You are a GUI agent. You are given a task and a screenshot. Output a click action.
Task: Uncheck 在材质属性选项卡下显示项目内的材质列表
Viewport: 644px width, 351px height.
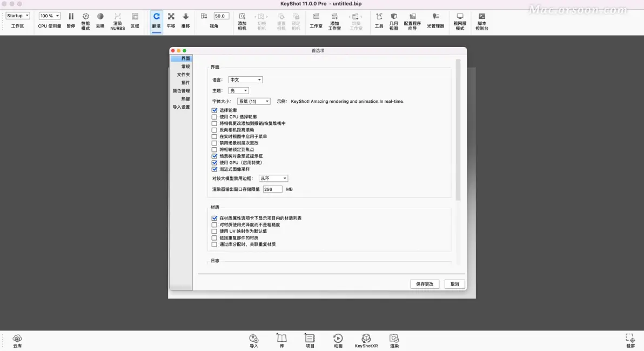214,218
